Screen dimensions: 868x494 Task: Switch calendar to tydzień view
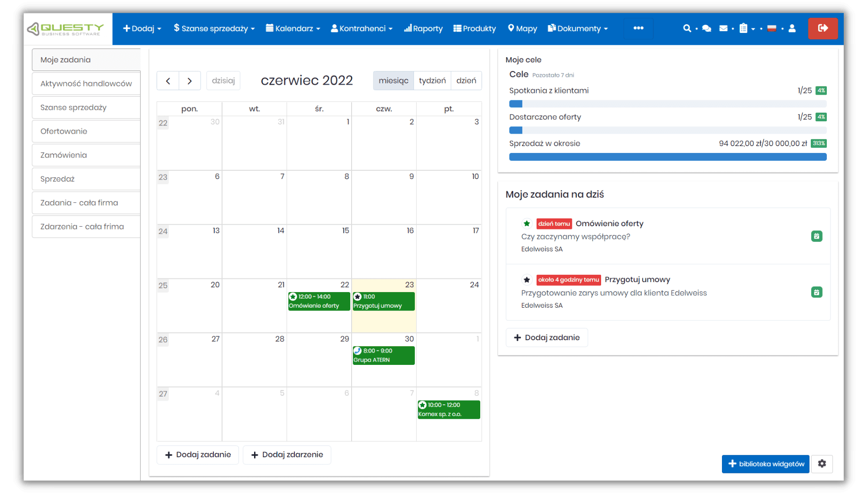pos(432,81)
